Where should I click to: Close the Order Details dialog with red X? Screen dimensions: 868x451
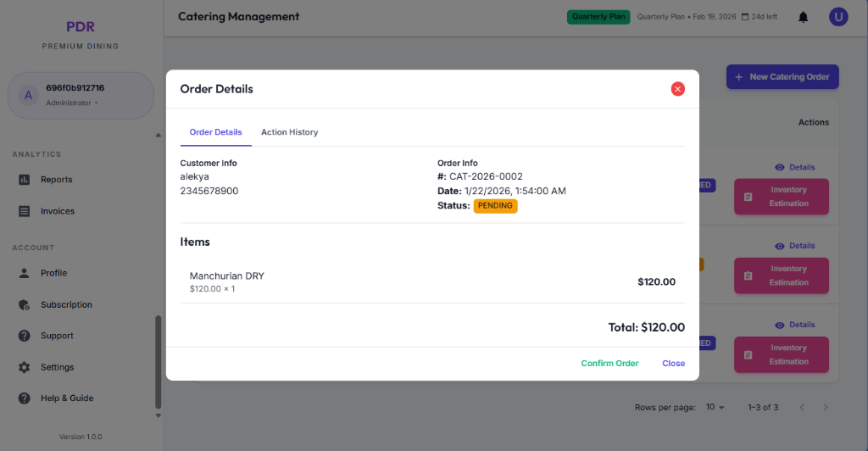click(x=677, y=89)
